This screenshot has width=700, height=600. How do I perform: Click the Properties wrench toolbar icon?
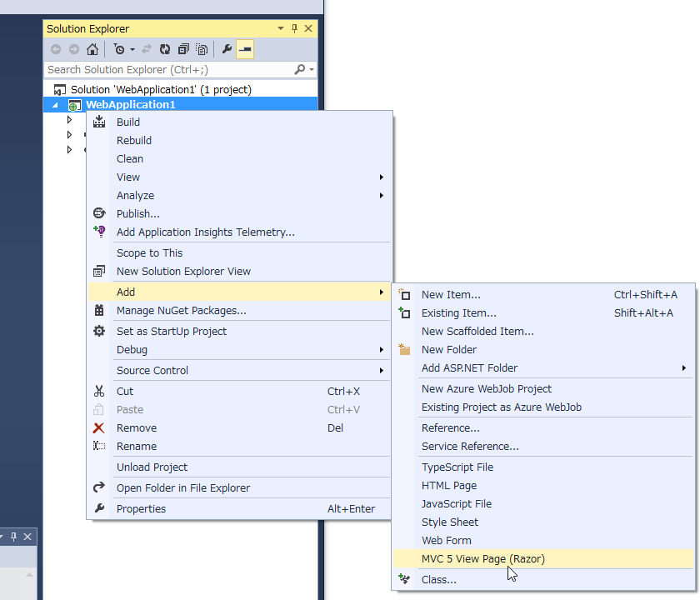227,49
